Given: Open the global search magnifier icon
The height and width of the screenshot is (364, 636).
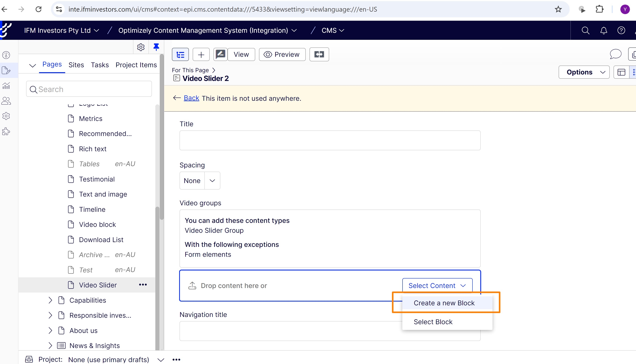Looking at the screenshot, I should (x=585, y=30).
